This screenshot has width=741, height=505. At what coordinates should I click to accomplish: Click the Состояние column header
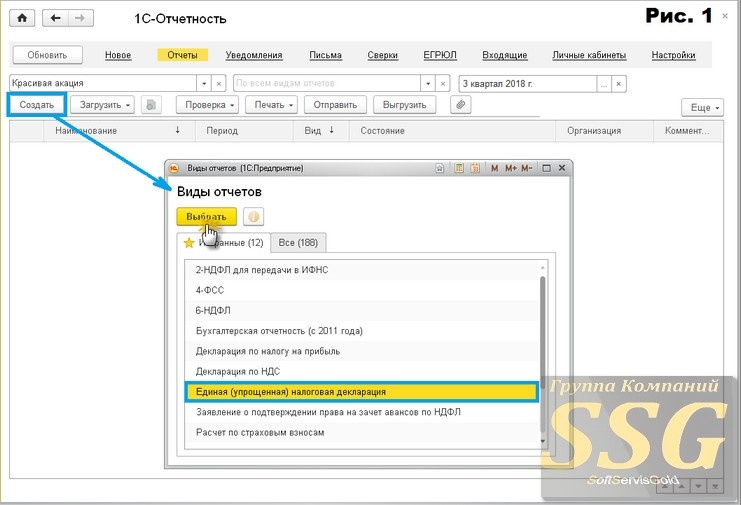coord(452,131)
